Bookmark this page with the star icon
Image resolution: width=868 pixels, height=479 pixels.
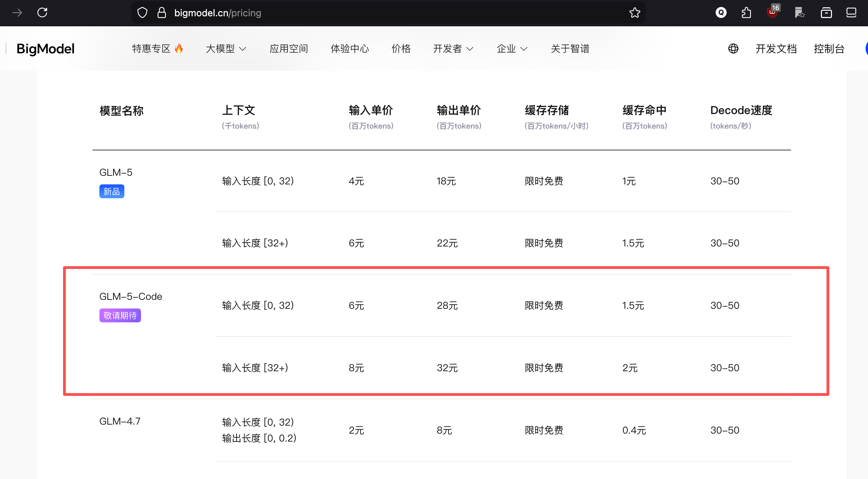tap(635, 13)
